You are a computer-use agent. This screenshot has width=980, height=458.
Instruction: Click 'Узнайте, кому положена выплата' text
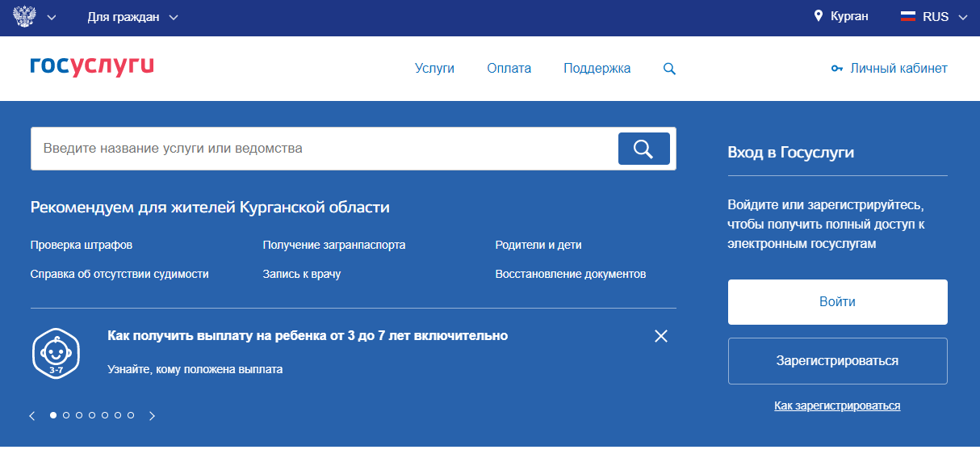195,369
